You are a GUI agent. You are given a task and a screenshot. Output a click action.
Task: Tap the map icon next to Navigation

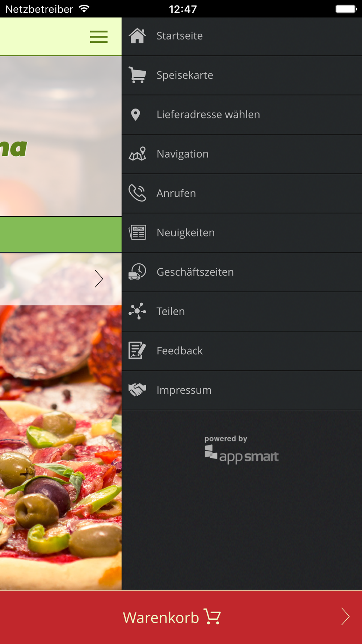pyautogui.click(x=137, y=154)
